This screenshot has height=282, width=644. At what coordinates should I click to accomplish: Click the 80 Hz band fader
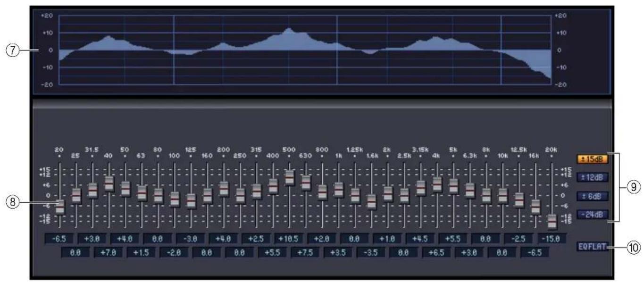(158, 195)
